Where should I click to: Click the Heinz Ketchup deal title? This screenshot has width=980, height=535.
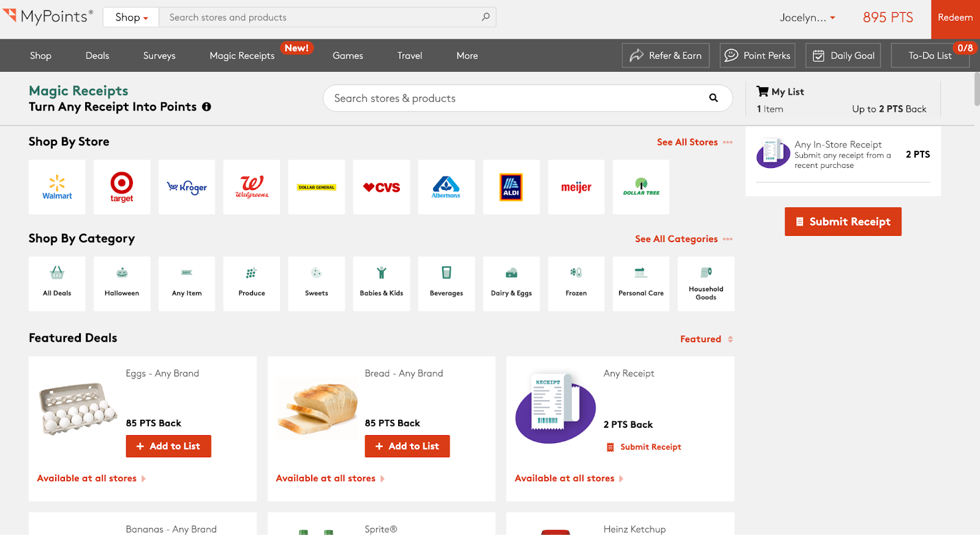point(635,529)
